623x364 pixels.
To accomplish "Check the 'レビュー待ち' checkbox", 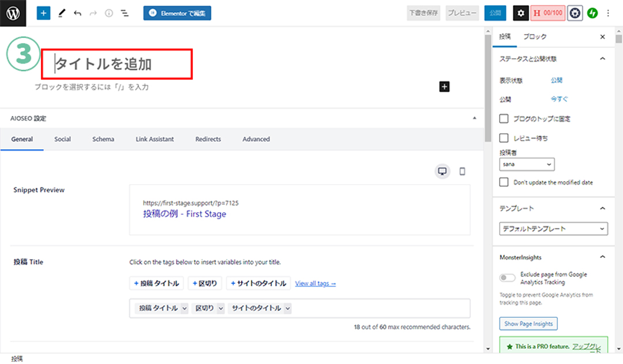I will point(504,138).
